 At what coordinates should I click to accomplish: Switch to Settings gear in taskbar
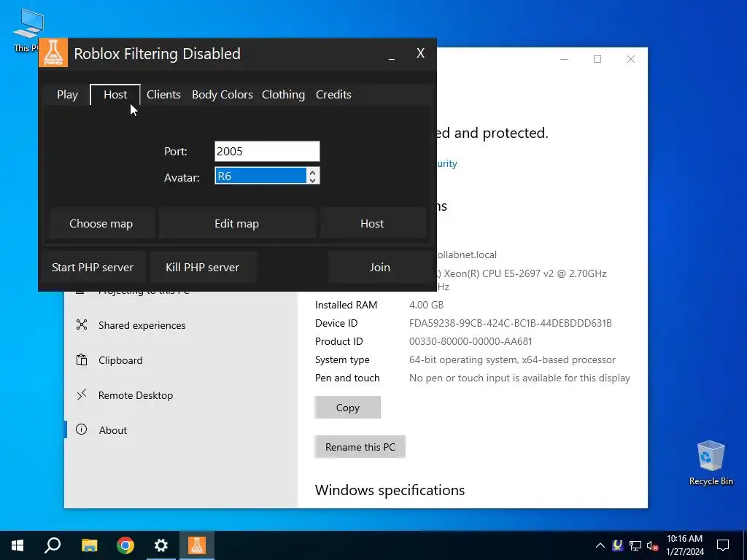(161, 545)
